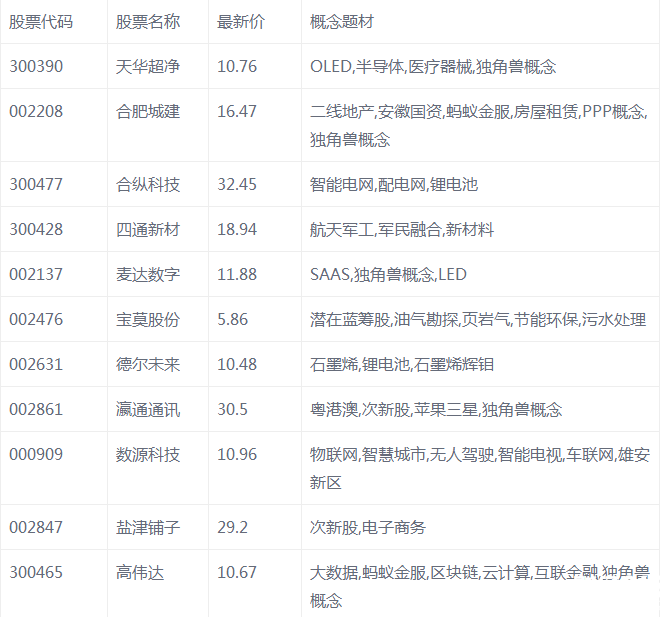669x617 pixels.
Task: Select stock name 合纵科技
Action: click(148, 185)
